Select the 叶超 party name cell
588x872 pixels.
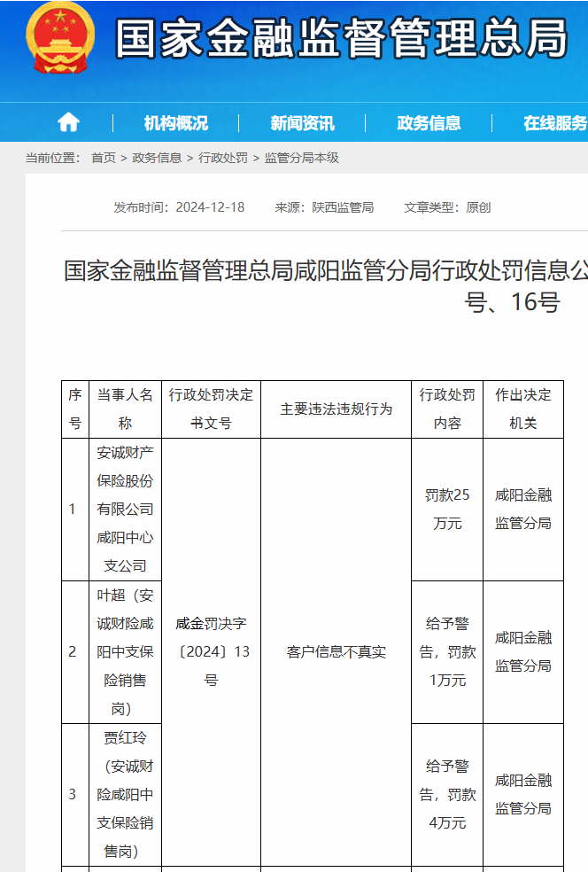(125, 651)
